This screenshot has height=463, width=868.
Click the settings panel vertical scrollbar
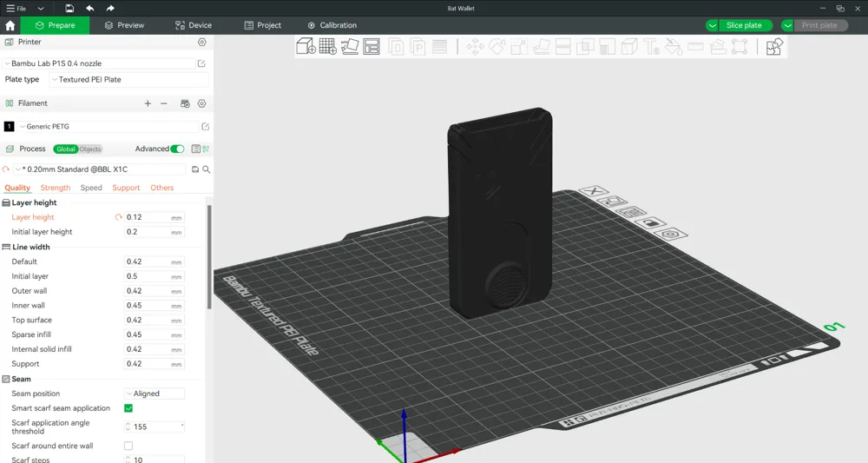click(x=209, y=257)
